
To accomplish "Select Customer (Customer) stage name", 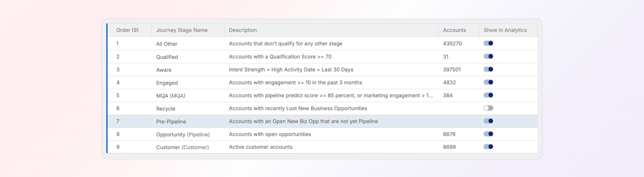I will coord(182,147).
